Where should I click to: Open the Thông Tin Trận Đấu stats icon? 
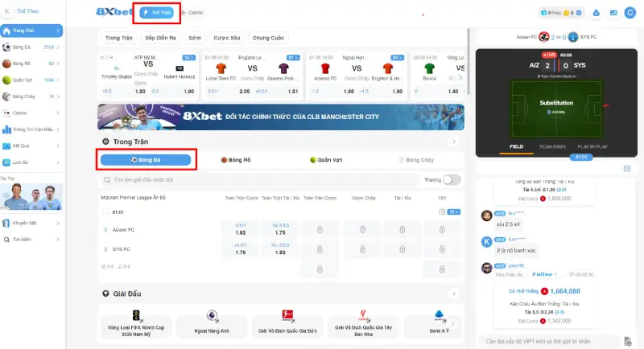6,129
